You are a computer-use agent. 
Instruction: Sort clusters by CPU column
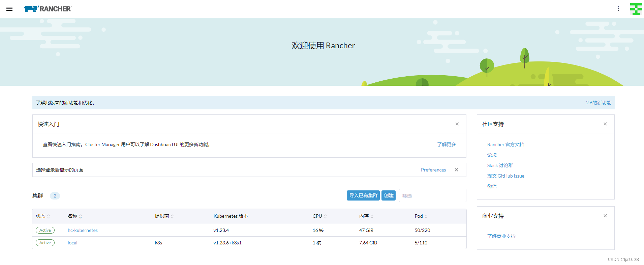(x=319, y=216)
